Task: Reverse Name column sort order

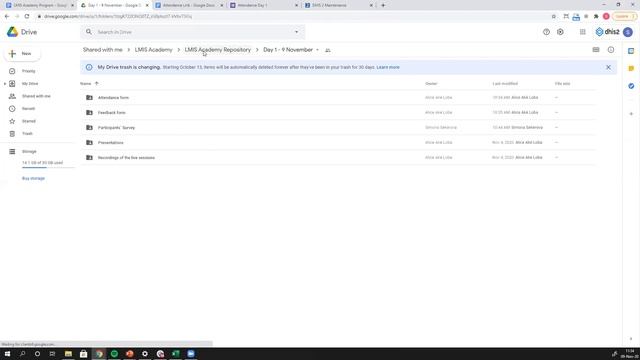Action: (96, 83)
